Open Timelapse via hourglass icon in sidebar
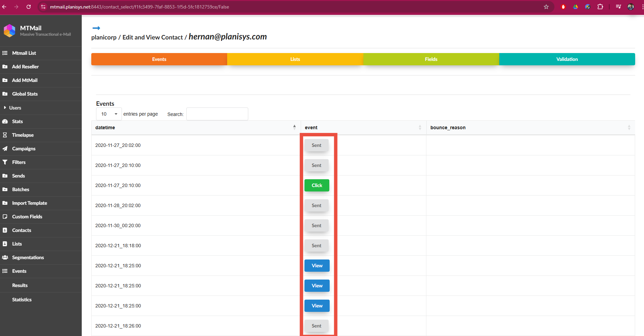This screenshot has height=336, width=644. coord(5,135)
